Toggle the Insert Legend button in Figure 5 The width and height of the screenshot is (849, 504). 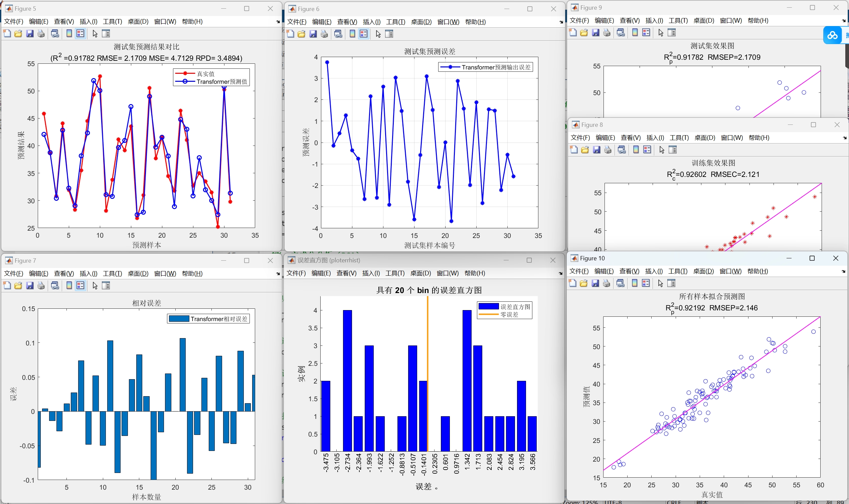click(80, 33)
